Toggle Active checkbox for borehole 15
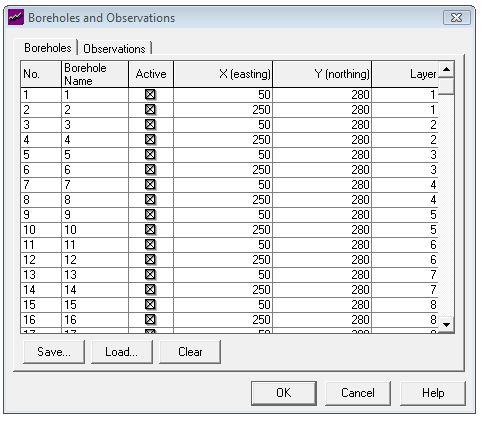 pos(150,305)
